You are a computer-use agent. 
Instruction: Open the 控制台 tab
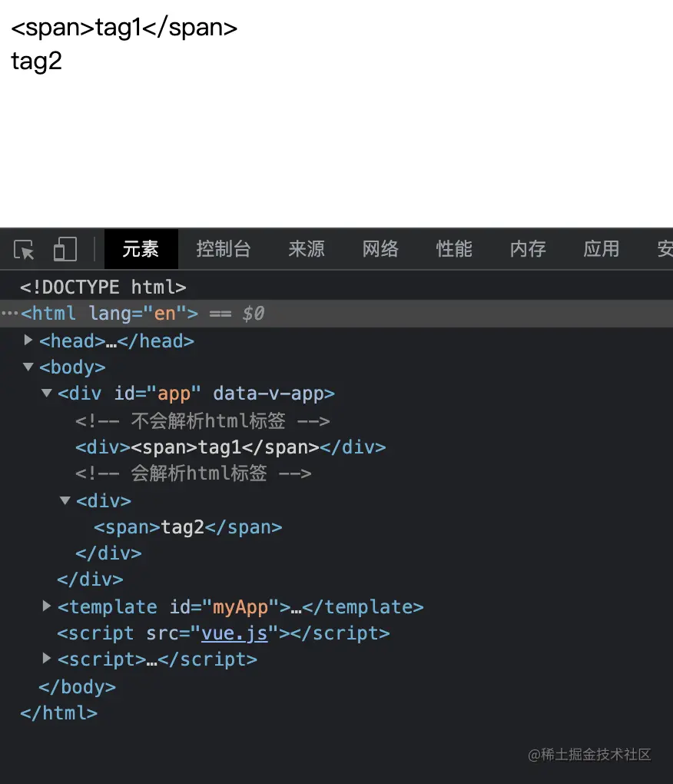click(x=224, y=249)
